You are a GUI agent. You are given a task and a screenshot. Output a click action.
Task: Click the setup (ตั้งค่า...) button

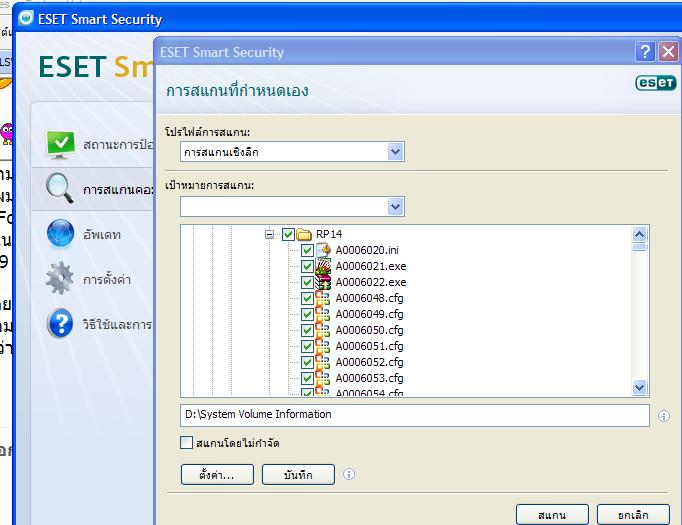pos(217,475)
